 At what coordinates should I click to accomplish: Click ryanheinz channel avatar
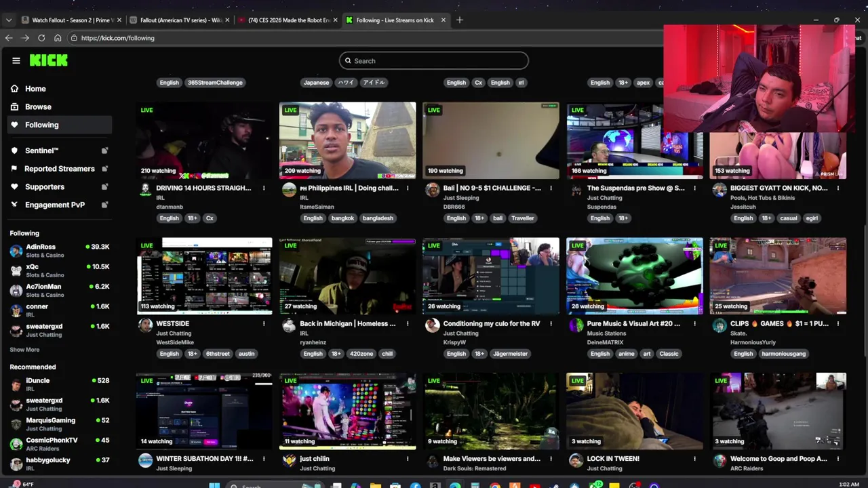(x=289, y=325)
